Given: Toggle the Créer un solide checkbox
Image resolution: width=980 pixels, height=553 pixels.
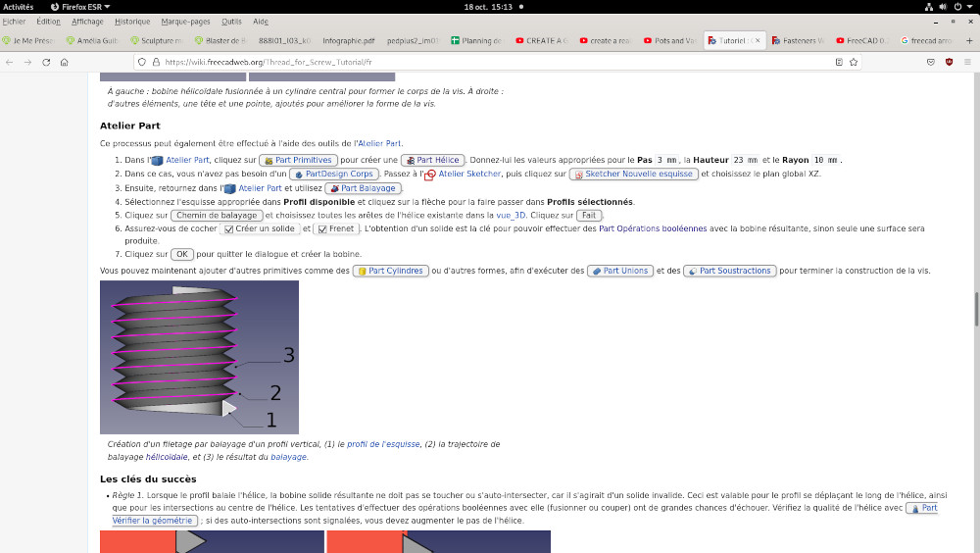Looking at the screenshot, I should [x=228, y=229].
